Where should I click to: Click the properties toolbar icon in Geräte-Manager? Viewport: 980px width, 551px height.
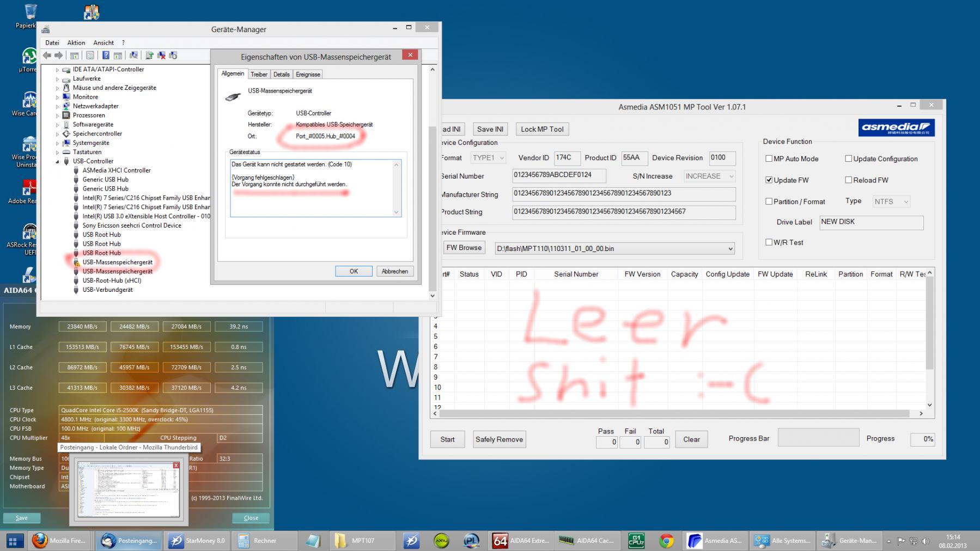(90, 56)
